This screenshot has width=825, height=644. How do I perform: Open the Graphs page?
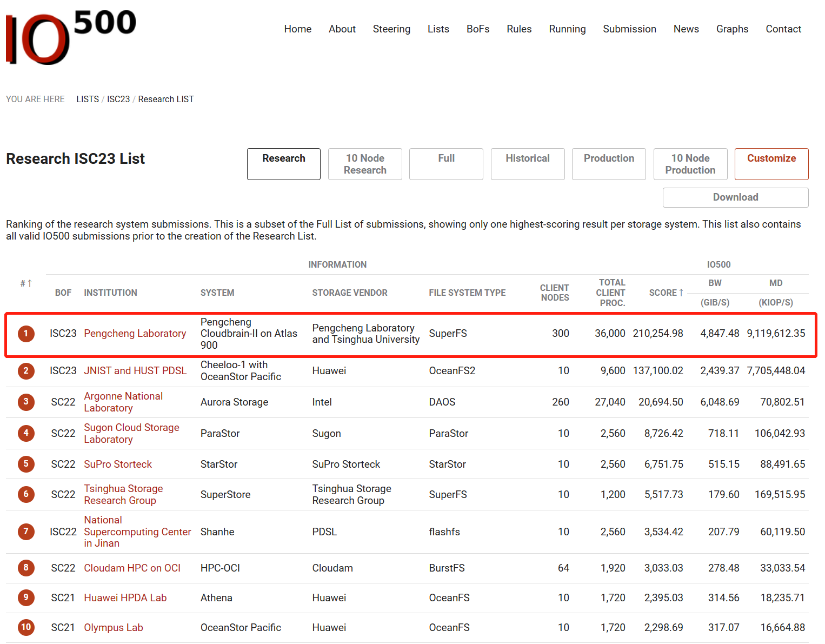732,29
